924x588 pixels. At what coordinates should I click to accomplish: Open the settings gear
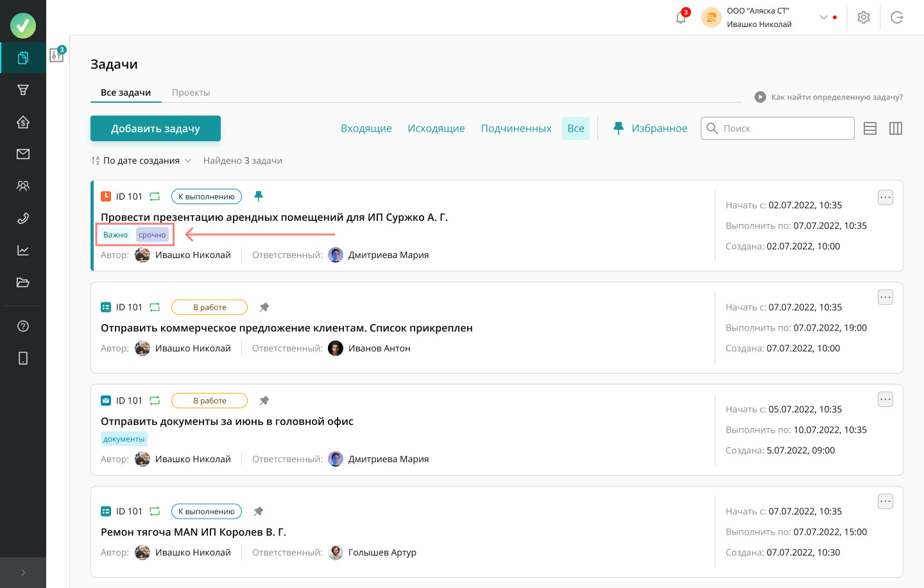[864, 18]
